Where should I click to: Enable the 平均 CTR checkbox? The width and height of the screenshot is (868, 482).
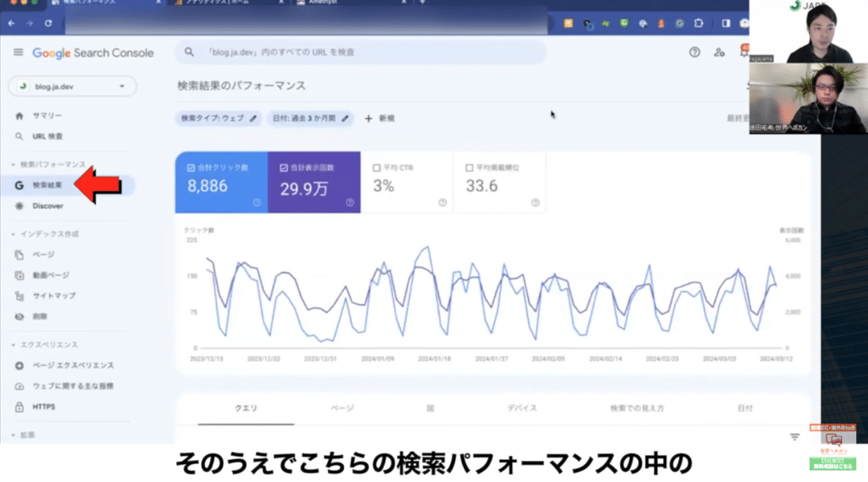pyautogui.click(x=376, y=168)
